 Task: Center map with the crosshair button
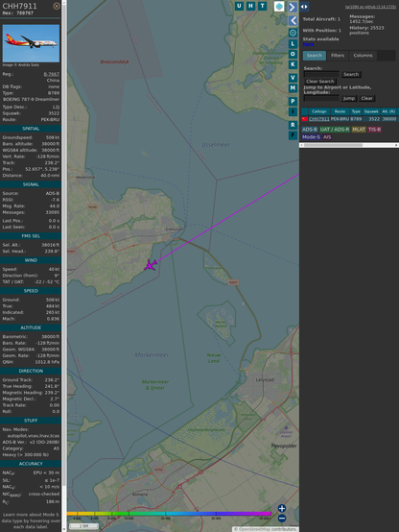pyautogui.click(x=293, y=33)
